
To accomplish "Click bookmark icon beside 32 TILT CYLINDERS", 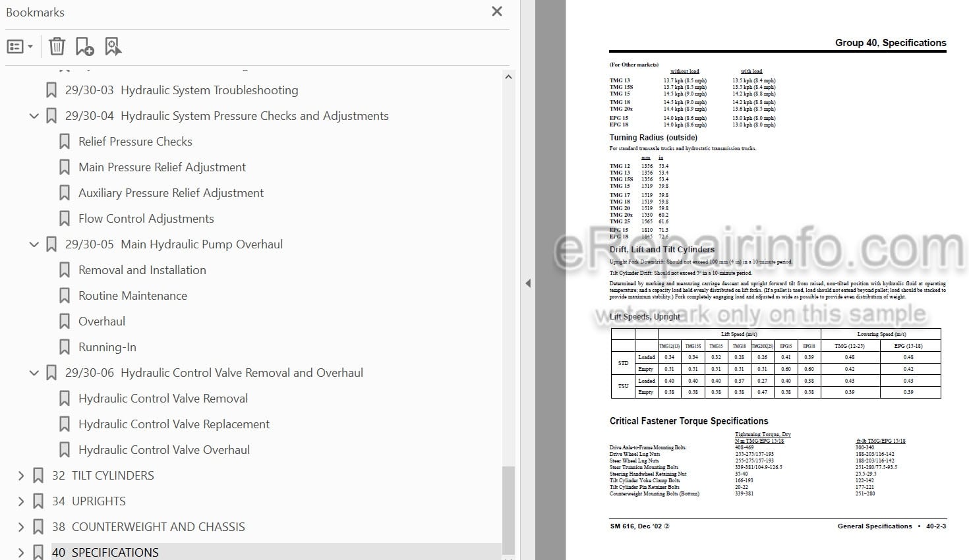I will coord(38,476).
